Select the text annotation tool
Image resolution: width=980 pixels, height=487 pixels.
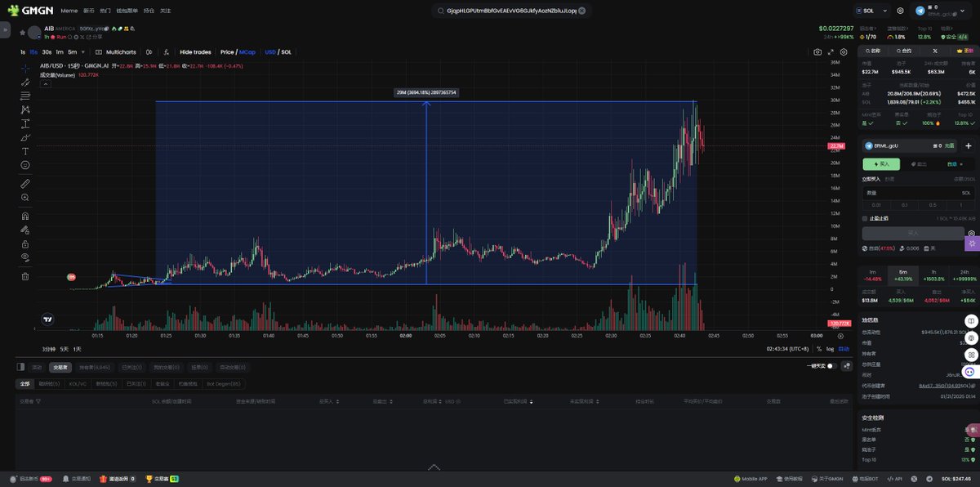click(25, 151)
